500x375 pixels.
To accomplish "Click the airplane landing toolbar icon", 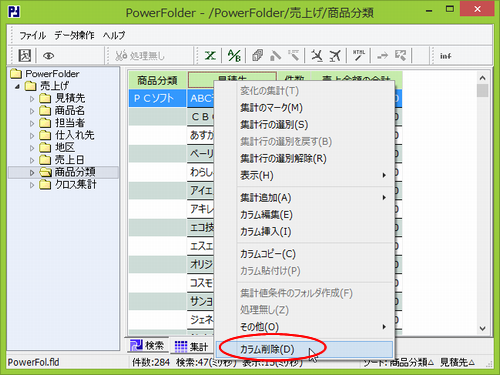I will click(x=317, y=56).
